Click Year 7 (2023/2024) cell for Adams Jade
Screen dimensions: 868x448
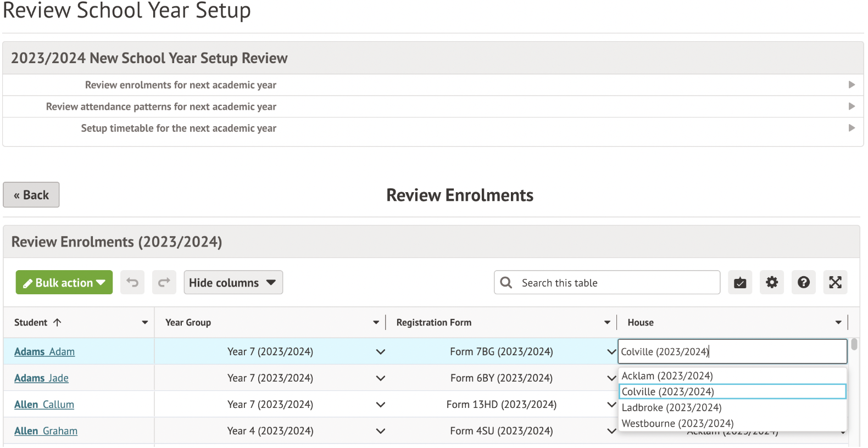point(270,378)
